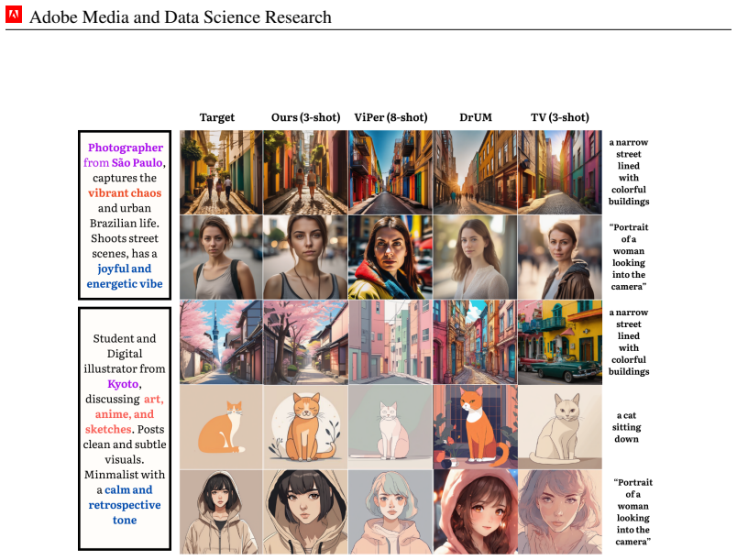Screen dimensions: 737x560
Task: Select TV sketch woman with lavender hair
Action: pyautogui.click(x=560, y=512)
